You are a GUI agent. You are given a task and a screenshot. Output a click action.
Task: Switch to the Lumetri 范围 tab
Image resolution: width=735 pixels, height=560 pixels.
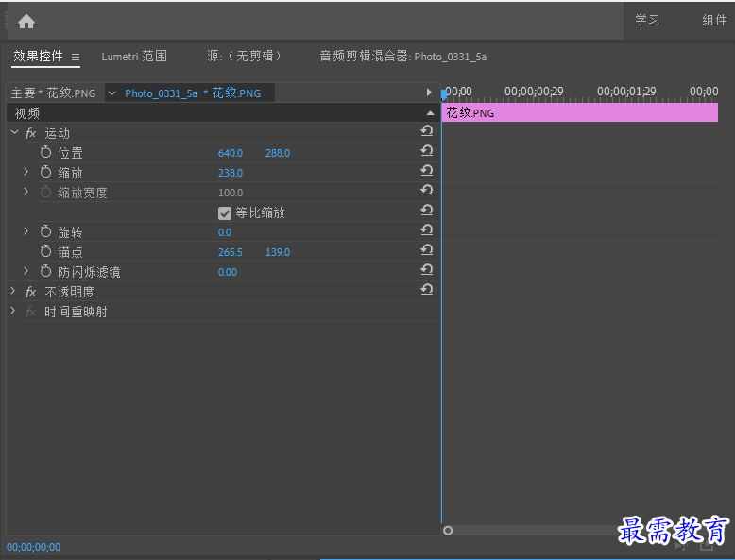[x=134, y=57]
